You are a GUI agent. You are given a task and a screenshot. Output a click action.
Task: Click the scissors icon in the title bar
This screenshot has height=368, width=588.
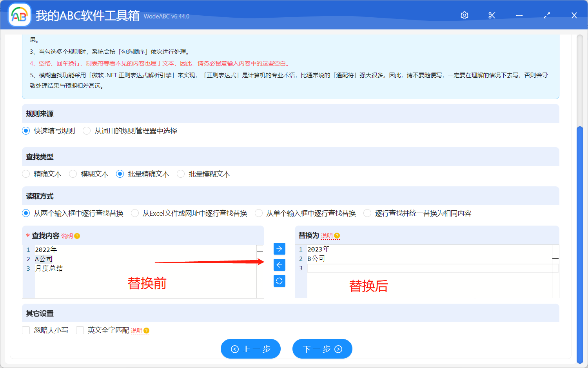pyautogui.click(x=492, y=15)
